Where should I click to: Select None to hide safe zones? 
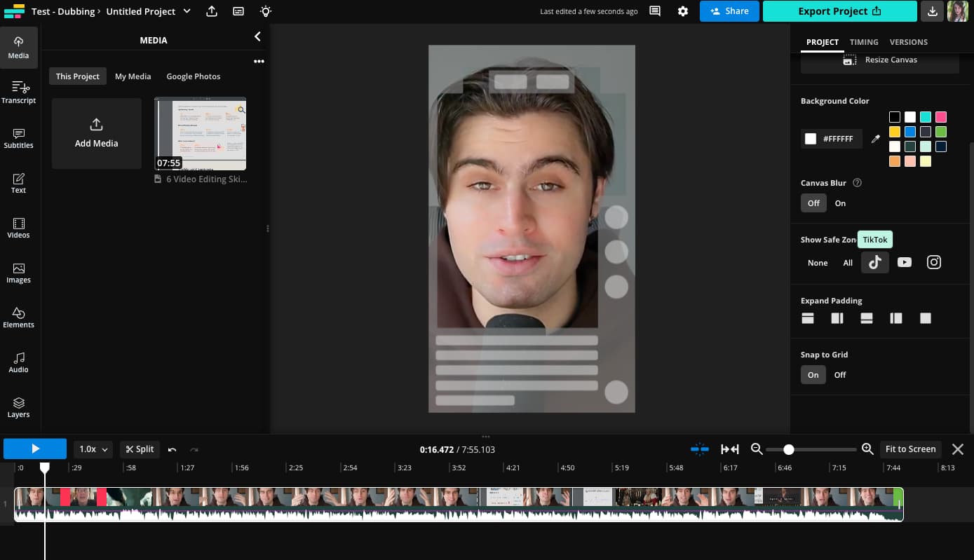pyautogui.click(x=818, y=263)
